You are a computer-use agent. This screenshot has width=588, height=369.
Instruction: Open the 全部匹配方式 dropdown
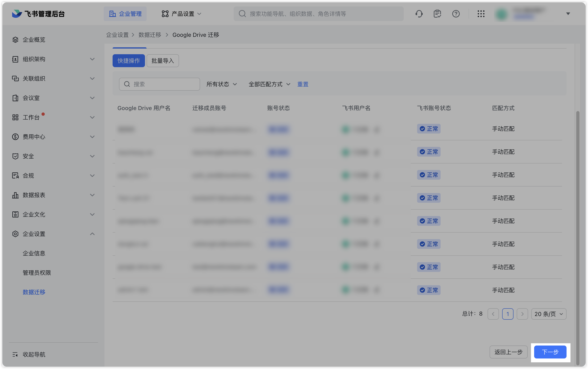[269, 84]
